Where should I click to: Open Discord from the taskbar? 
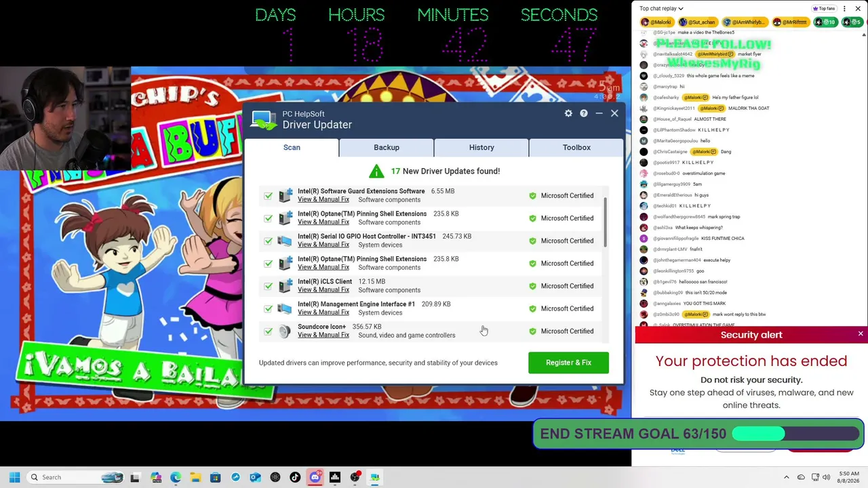pos(315,477)
